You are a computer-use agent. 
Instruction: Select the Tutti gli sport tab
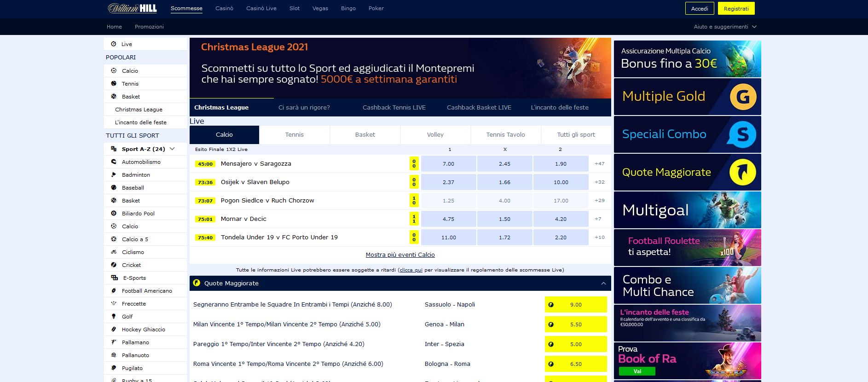click(576, 135)
